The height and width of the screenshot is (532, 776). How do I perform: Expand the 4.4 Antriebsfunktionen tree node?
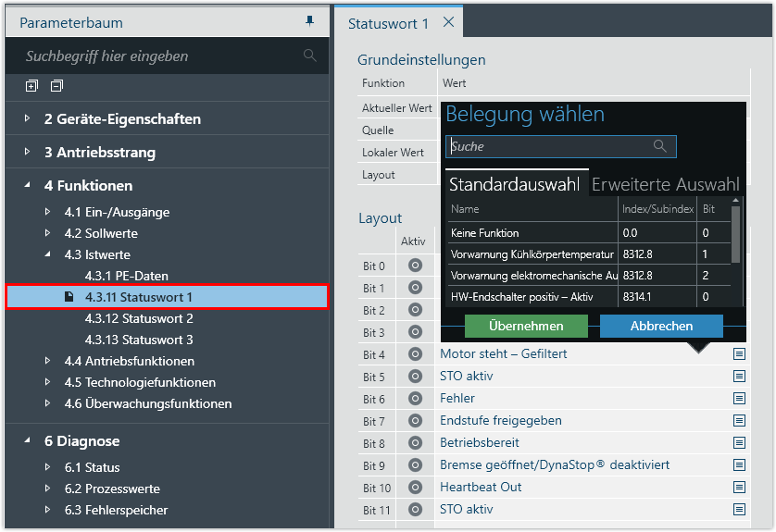tap(48, 361)
